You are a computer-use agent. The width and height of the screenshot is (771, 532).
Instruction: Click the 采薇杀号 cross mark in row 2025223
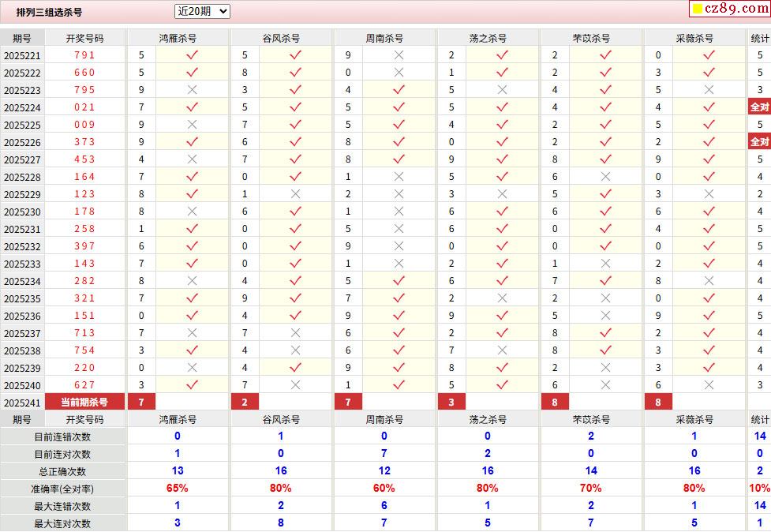tap(709, 90)
